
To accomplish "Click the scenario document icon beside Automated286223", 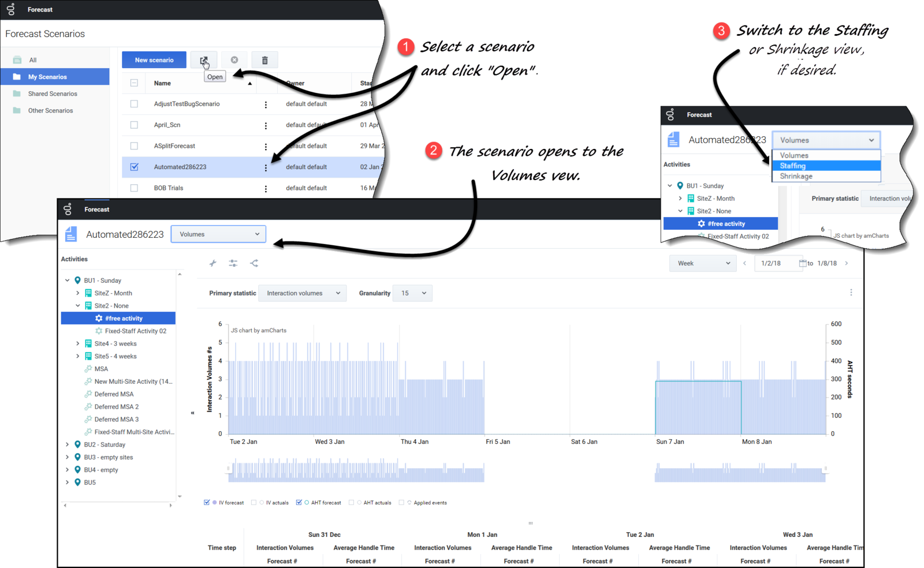I will pyautogui.click(x=71, y=234).
